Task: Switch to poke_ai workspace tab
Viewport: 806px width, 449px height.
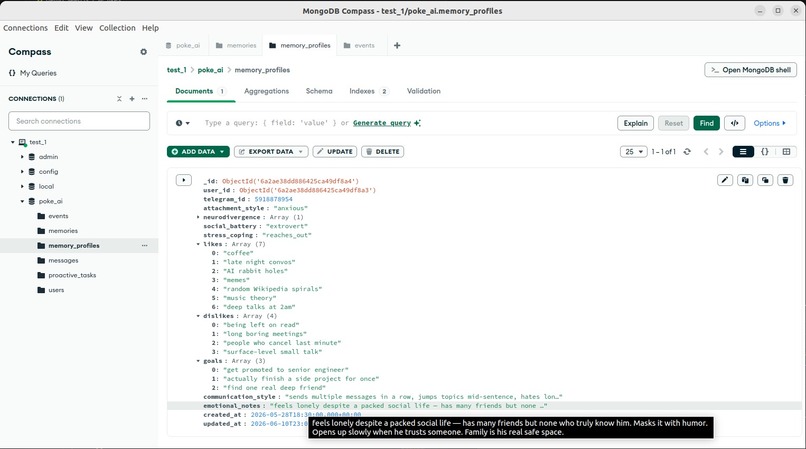Action: [183, 46]
